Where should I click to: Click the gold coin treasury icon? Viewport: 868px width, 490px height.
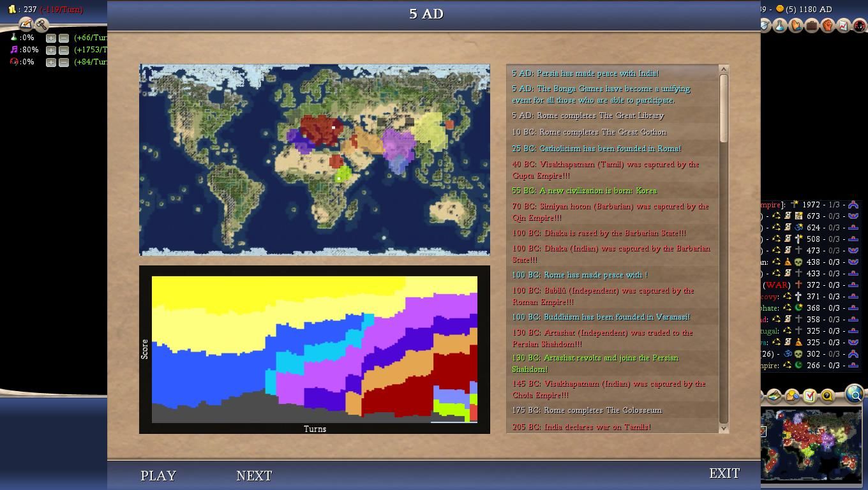[12, 10]
